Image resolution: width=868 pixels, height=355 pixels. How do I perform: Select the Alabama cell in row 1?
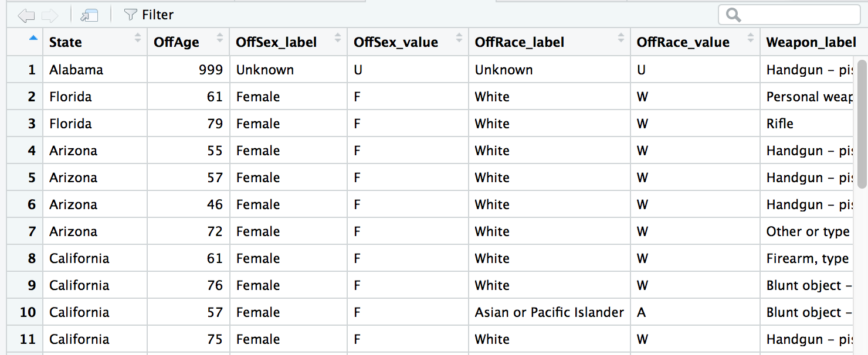click(x=95, y=70)
